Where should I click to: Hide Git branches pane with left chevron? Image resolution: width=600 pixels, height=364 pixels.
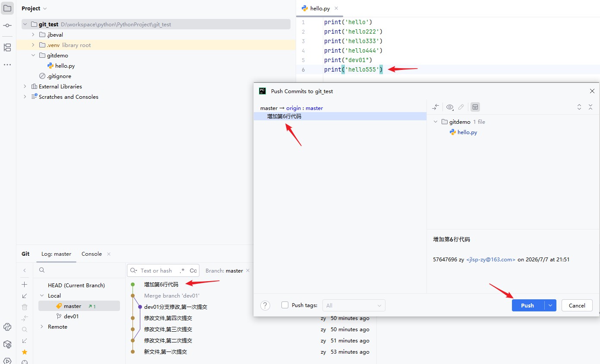25,270
